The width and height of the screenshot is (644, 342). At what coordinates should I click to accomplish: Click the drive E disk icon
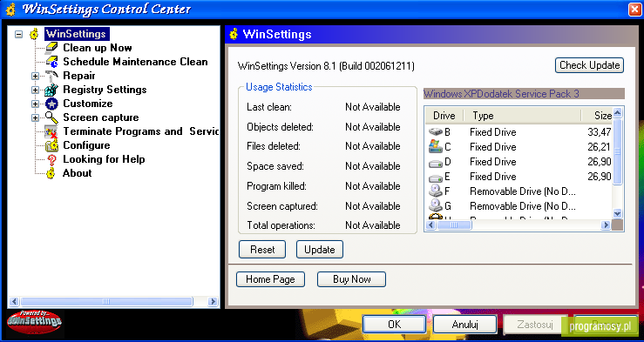[x=436, y=178]
